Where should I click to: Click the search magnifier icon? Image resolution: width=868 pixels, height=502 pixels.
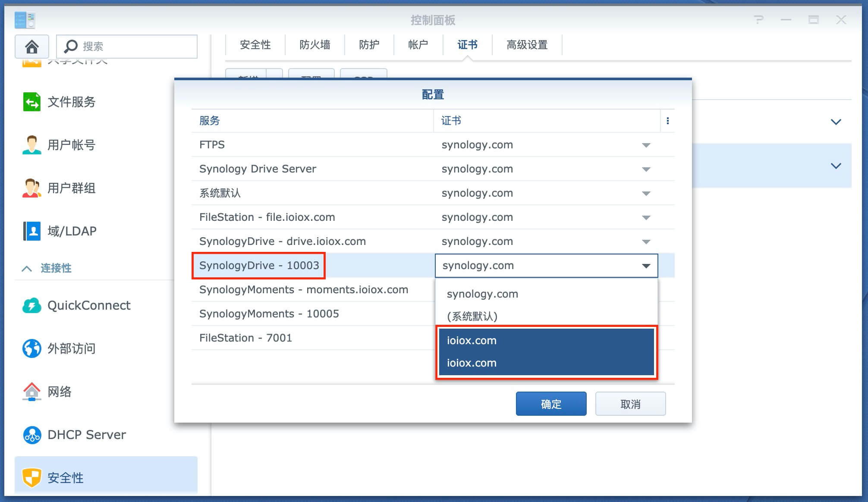point(70,46)
